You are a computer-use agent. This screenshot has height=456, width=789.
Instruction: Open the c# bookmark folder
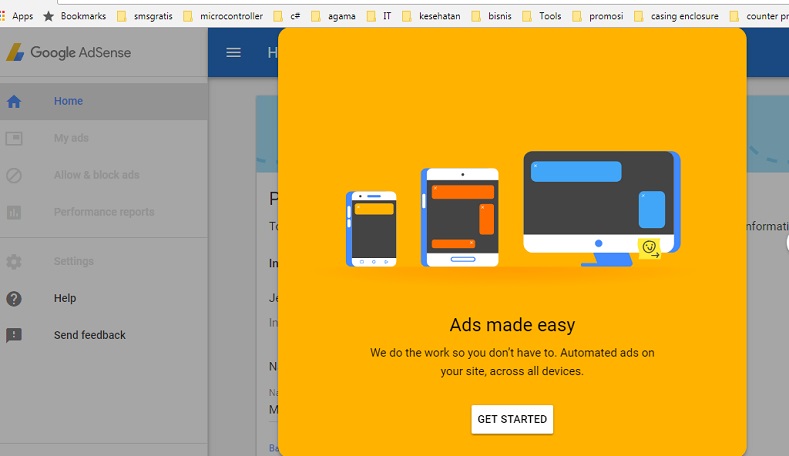(x=287, y=16)
